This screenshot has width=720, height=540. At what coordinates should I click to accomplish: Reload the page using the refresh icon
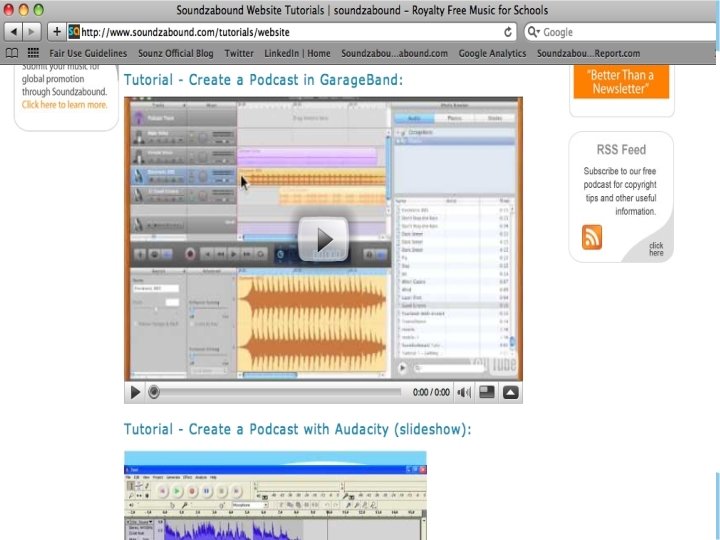(507, 32)
